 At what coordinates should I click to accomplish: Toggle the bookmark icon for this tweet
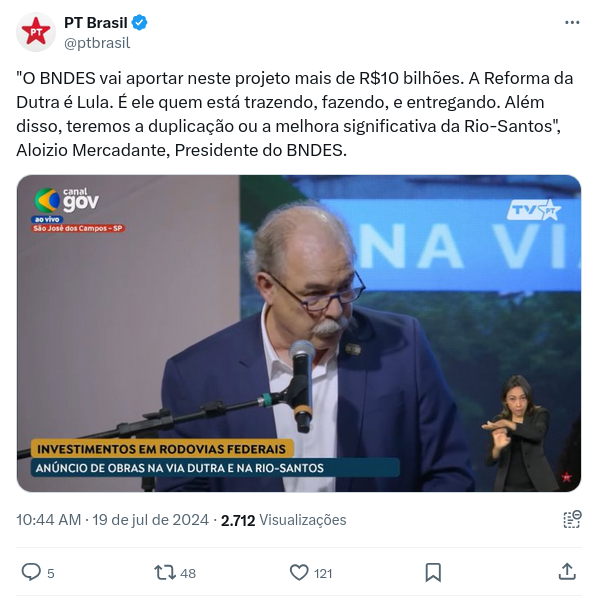click(x=433, y=572)
